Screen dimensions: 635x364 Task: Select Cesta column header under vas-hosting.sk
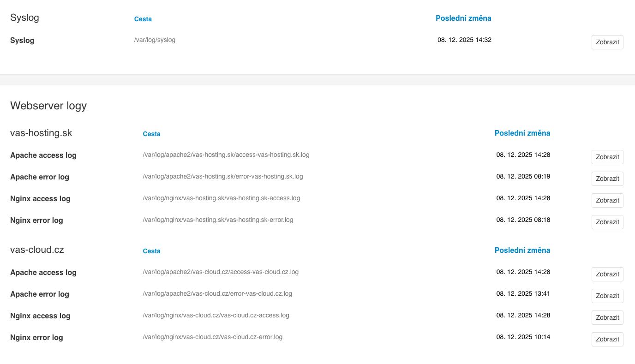tap(151, 134)
